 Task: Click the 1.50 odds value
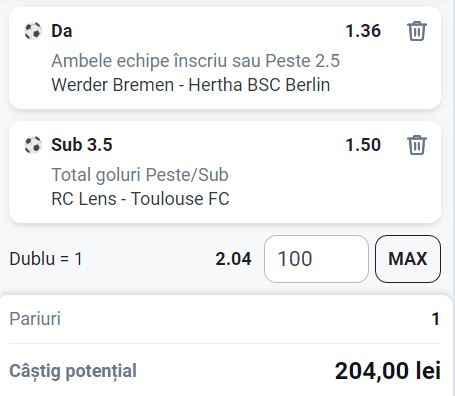pyautogui.click(x=363, y=145)
